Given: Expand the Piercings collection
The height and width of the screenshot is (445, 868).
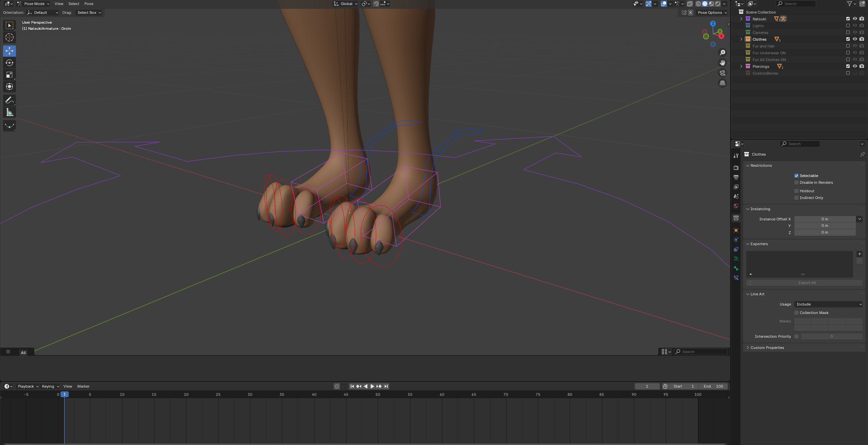Looking at the screenshot, I should [x=741, y=66].
